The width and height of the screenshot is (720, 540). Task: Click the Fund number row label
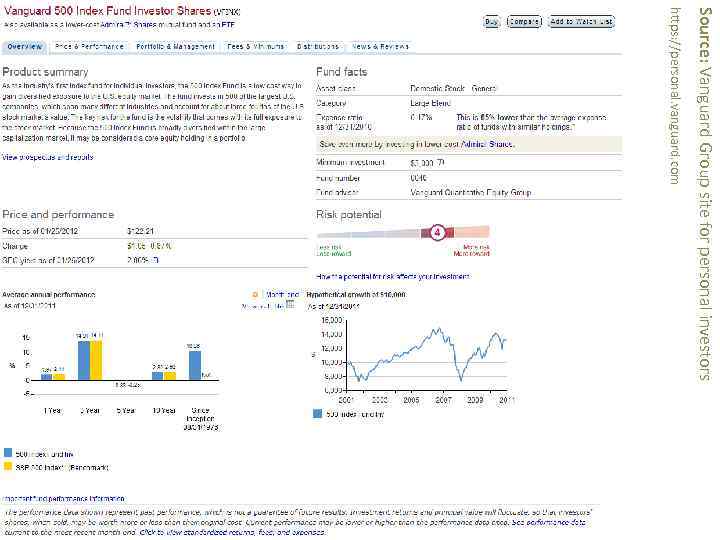[338, 178]
